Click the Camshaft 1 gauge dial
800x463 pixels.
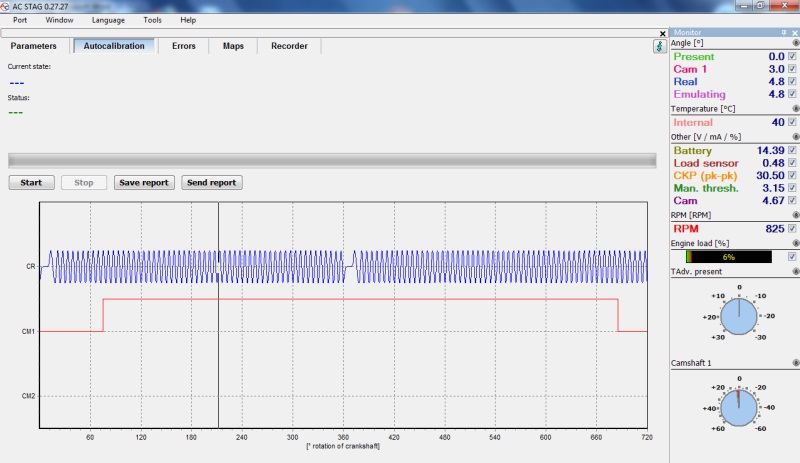pyautogui.click(x=739, y=408)
